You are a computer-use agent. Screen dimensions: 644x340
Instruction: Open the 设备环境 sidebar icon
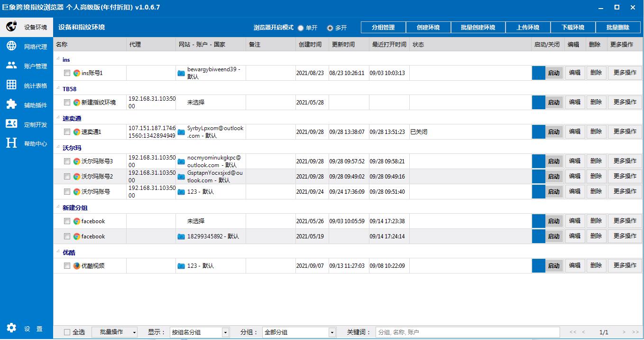11,27
